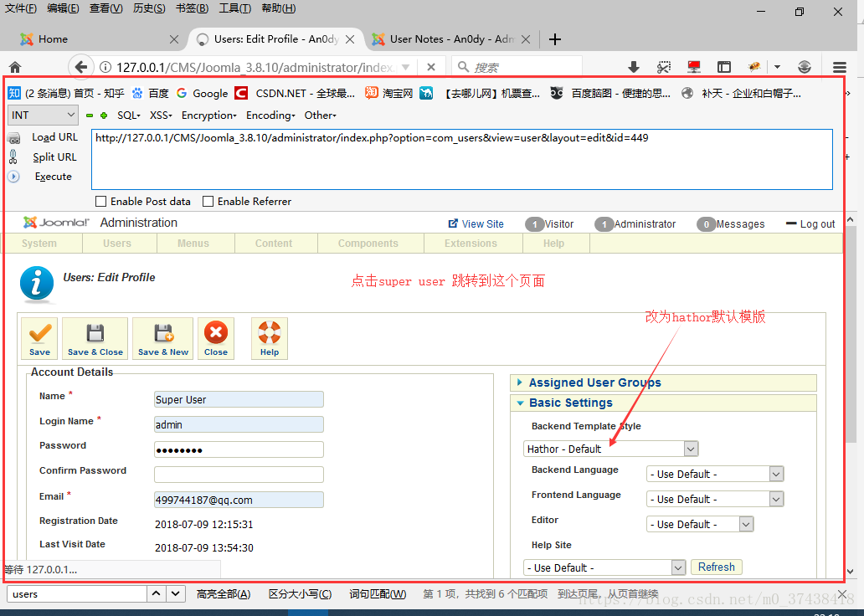This screenshot has width=864, height=616.
Task: Click Save & New toolbar icon
Action: tap(163, 338)
